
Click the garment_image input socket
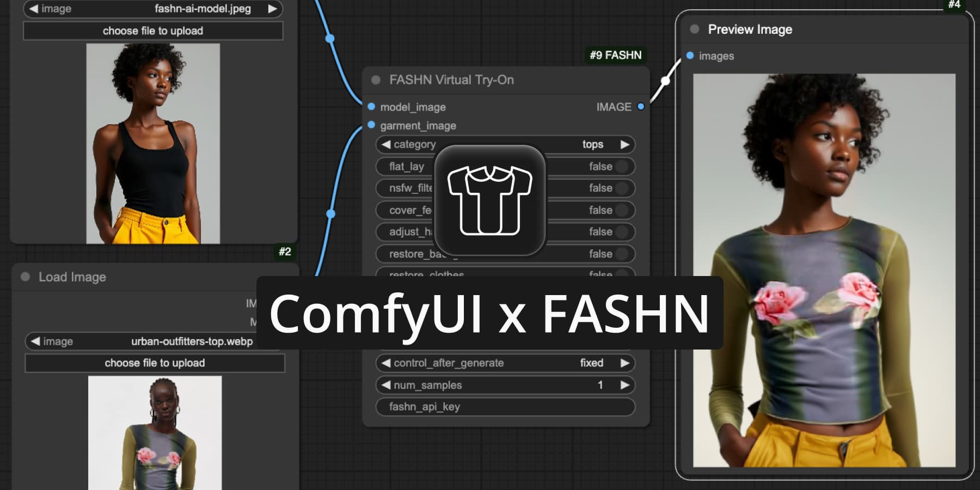tap(371, 126)
